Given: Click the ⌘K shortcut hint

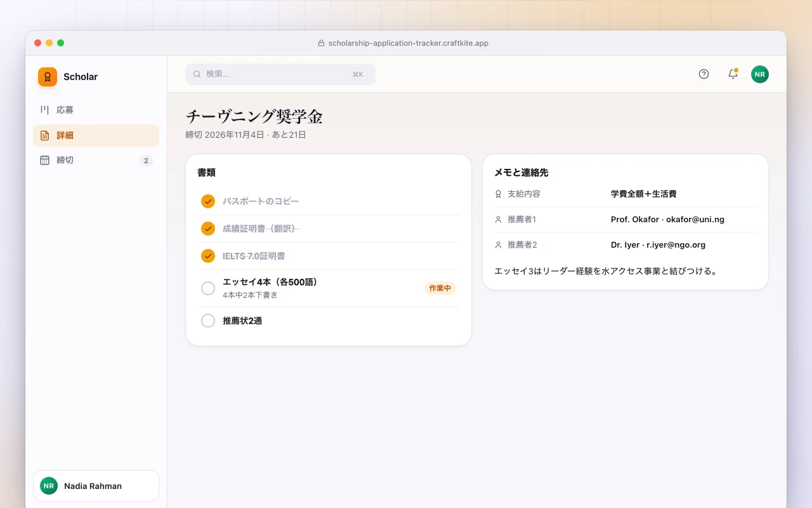Looking at the screenshot, I should pyautogui.click(x=358, y=74).
